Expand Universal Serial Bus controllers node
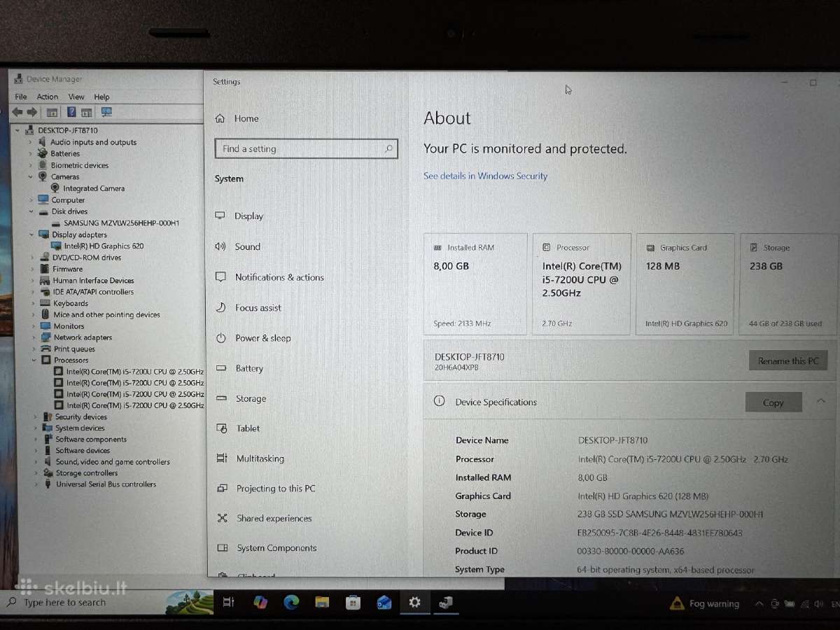This screenshot has height=630, width=840. (36, 484)
